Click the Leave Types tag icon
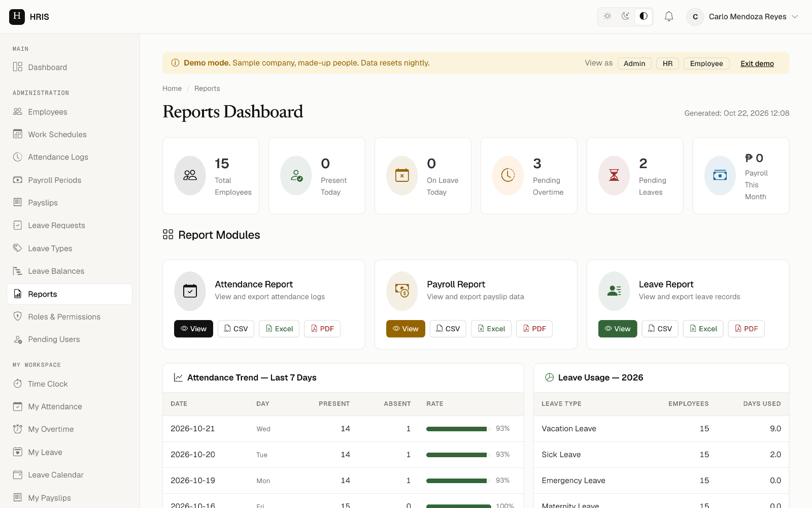The image size is (812, 508). click(x=18, y=248)
